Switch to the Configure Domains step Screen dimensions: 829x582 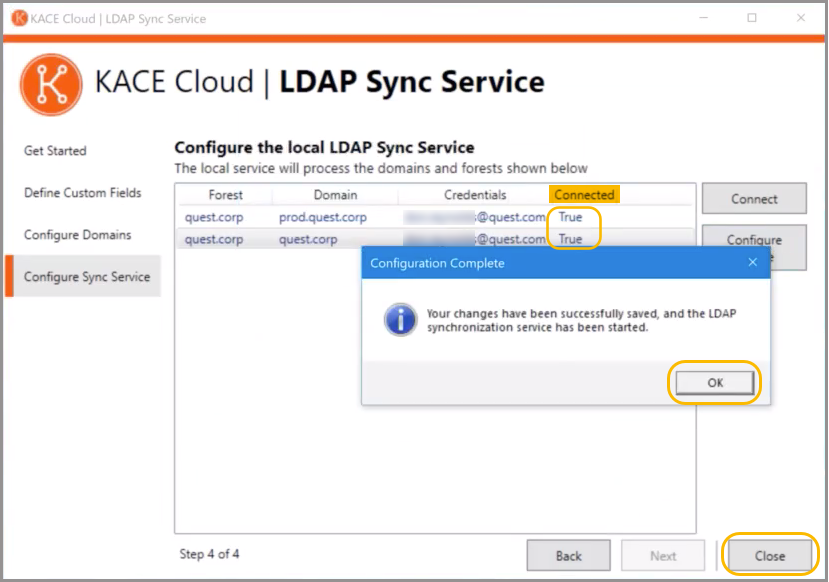(x=77, y=235)
